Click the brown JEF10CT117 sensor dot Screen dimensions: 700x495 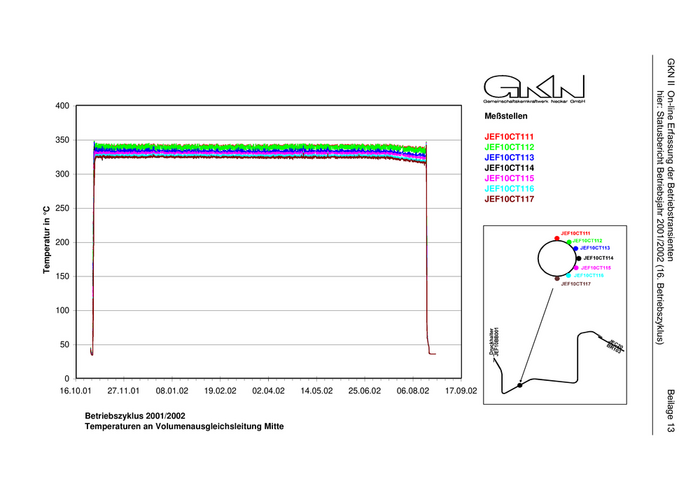pos(557,278)
